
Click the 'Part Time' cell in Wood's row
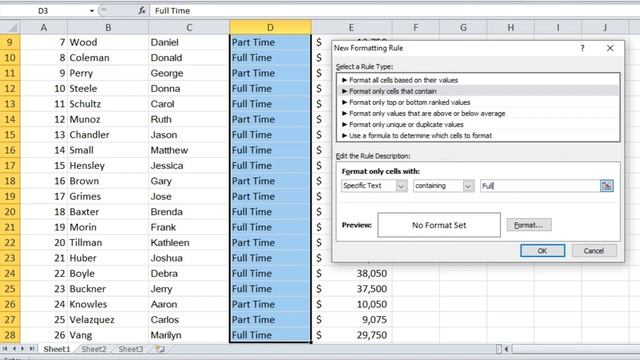(x=270, y=42)
